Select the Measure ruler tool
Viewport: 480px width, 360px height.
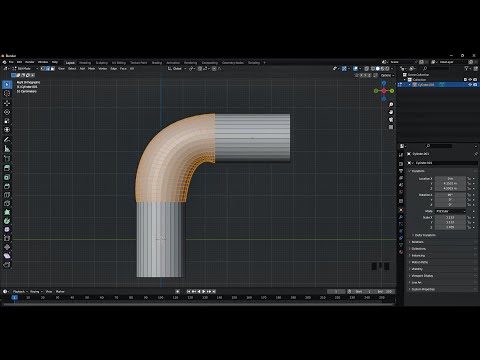click(x=7, y=149)
